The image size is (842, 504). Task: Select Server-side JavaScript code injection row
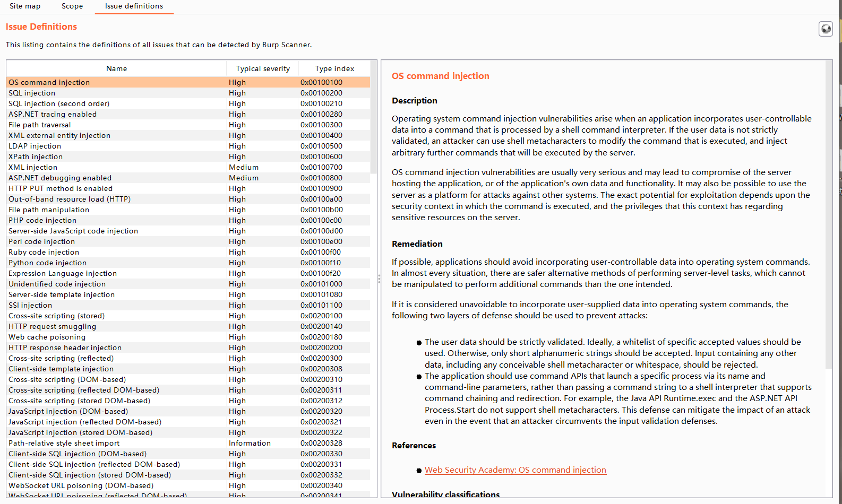(188, 231)
